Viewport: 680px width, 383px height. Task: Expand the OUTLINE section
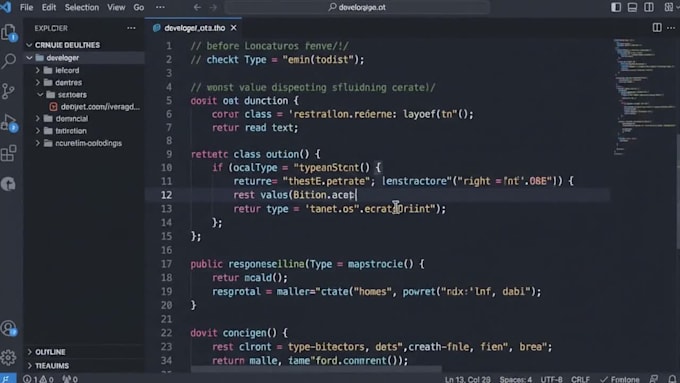click(84, 352)
